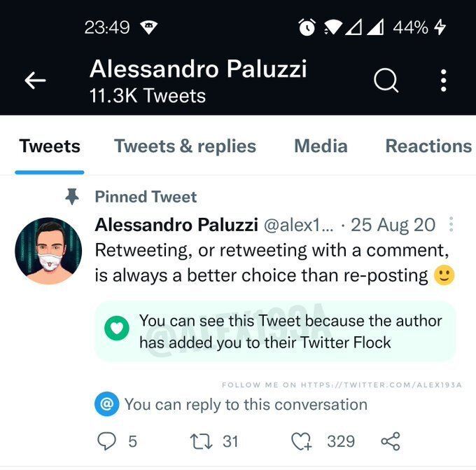Open the profile overflow menu (three dots)

pos(443,81)
